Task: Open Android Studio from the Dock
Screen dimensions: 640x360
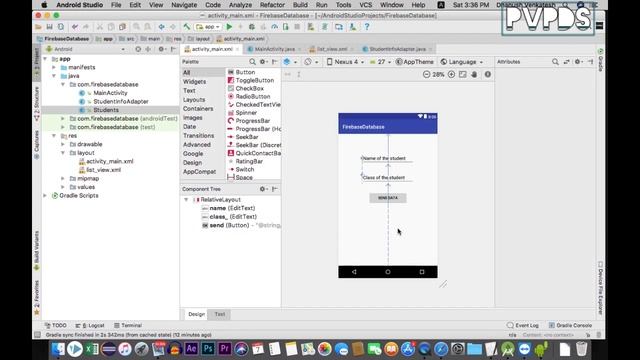Action: pos(507,349)
